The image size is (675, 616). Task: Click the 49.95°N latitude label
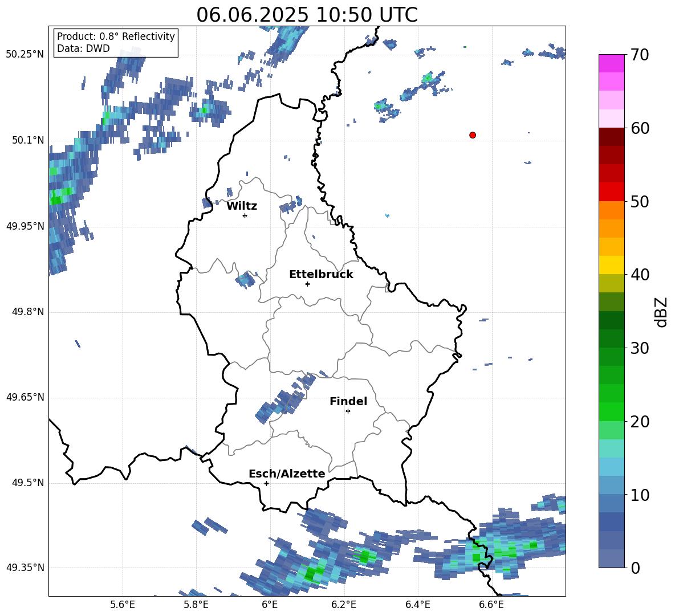pyautogui.click(x=25, y=226)
